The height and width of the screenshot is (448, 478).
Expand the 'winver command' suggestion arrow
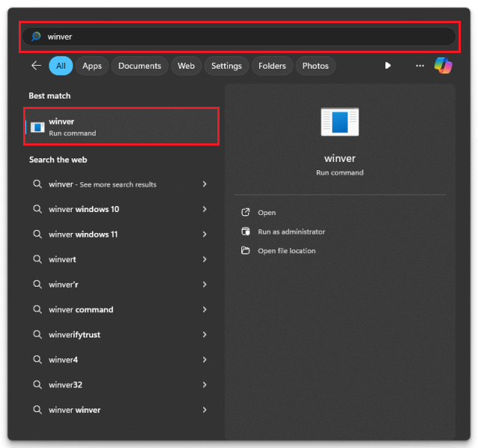click(x=205, y=309)
